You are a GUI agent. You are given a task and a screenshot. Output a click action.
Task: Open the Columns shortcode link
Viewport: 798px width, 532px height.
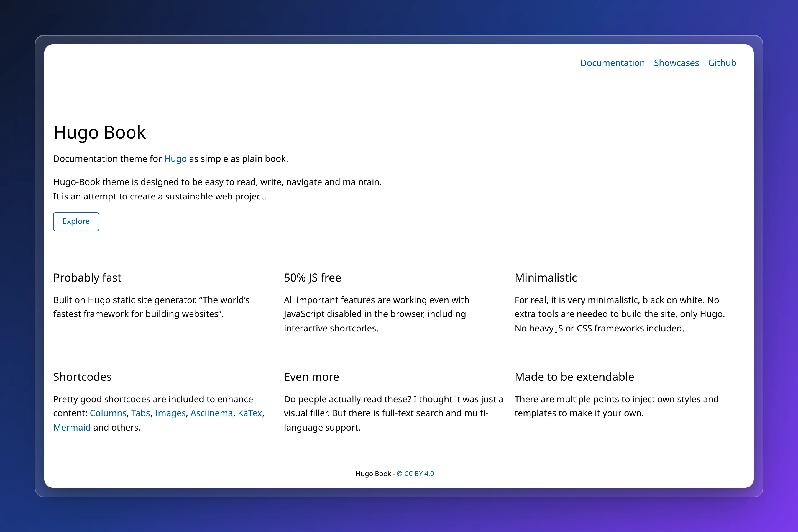(108, 413)
